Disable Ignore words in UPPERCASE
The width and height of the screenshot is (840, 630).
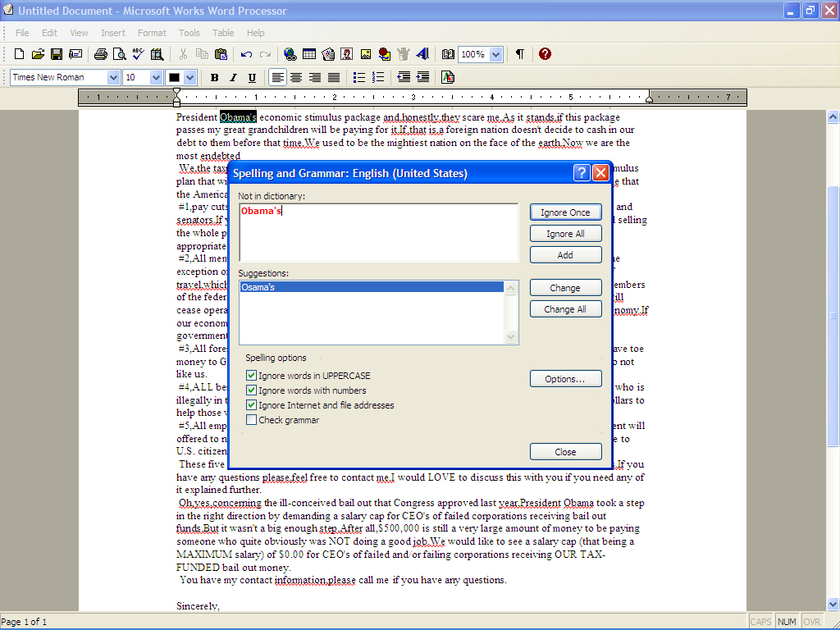252,376
